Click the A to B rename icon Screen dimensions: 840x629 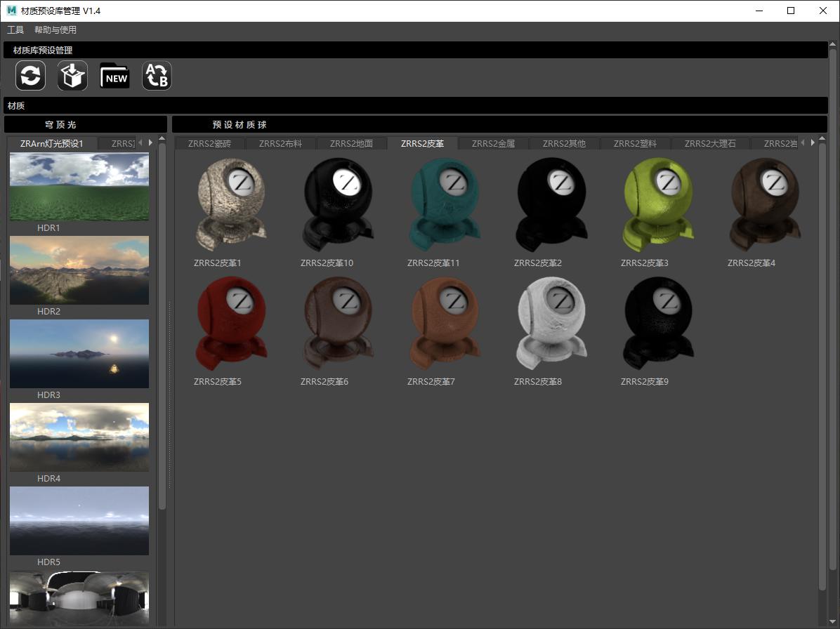pyautogui.click(x=157, y=76)
